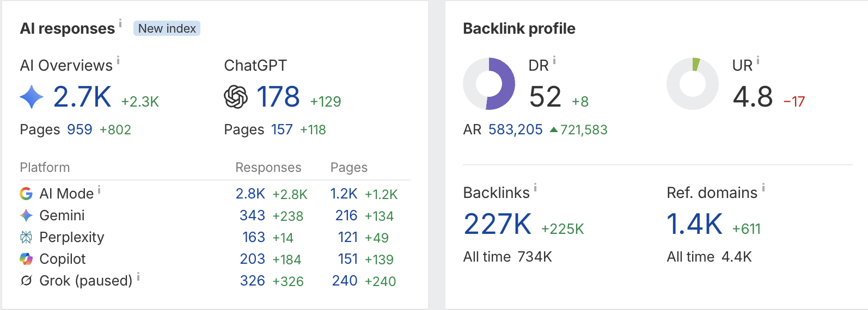Click the DR purple donut chart
Image resolution: width=868 pixels, height=310 pixels.
[x=489, y=84]
